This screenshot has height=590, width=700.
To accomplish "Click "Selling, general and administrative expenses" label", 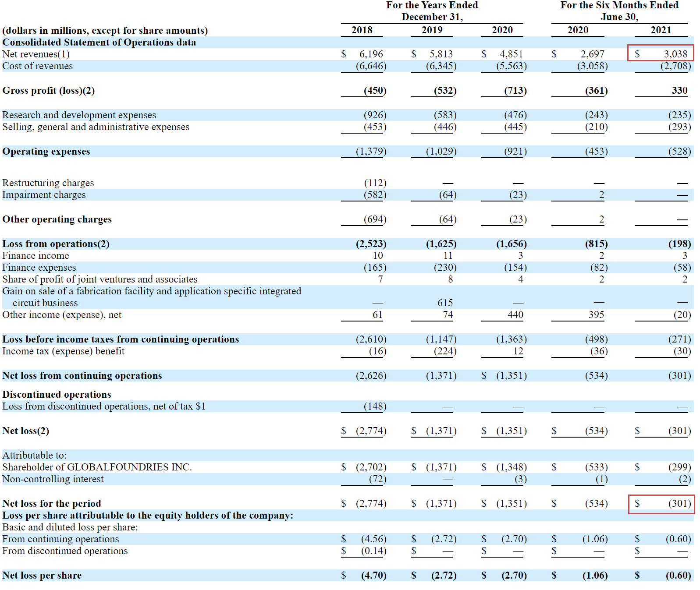I will [x=96, y=127].
